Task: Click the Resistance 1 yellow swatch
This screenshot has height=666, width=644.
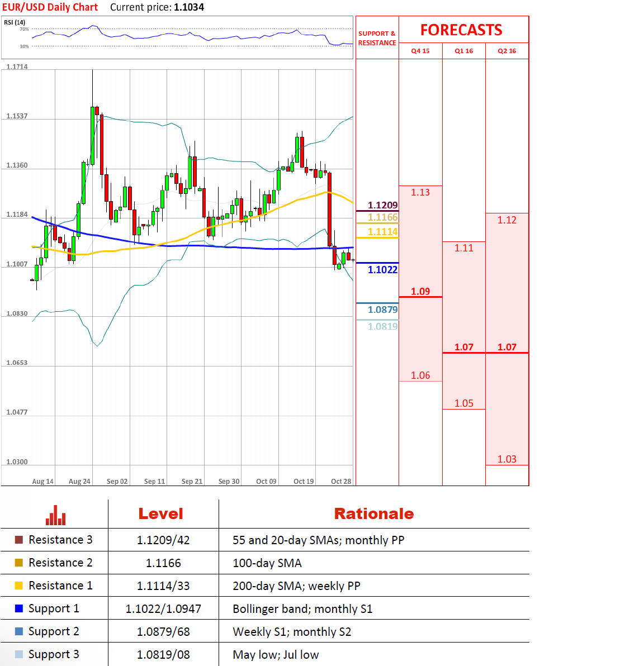Action: [18, 586]
